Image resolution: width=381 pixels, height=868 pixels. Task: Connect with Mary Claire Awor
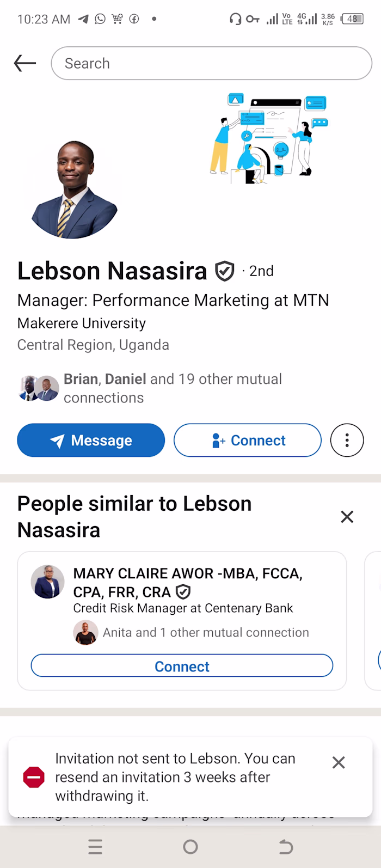(x=182, y=666)
